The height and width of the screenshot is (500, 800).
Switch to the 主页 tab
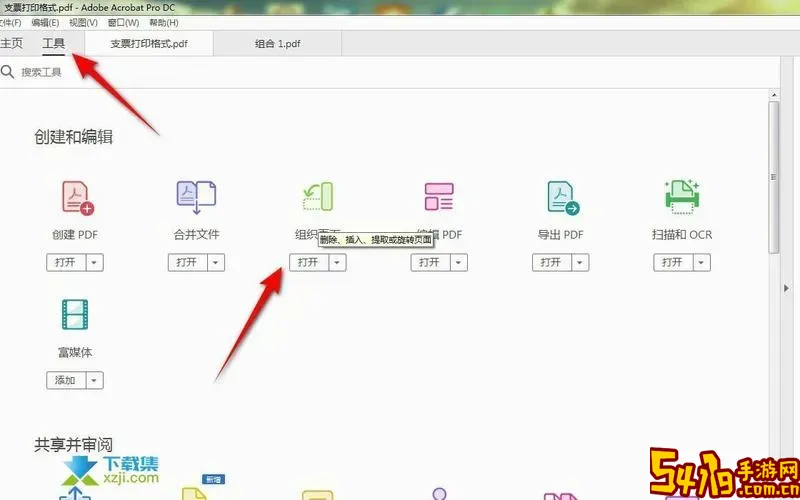[x=11, y=43]
